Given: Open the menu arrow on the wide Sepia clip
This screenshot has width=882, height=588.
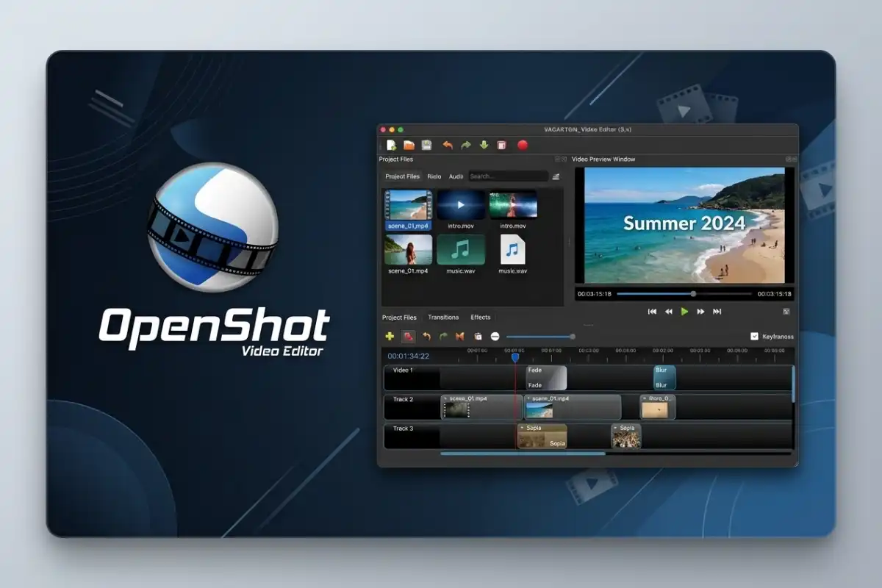Looking at the screenshot, I should 521,427.
